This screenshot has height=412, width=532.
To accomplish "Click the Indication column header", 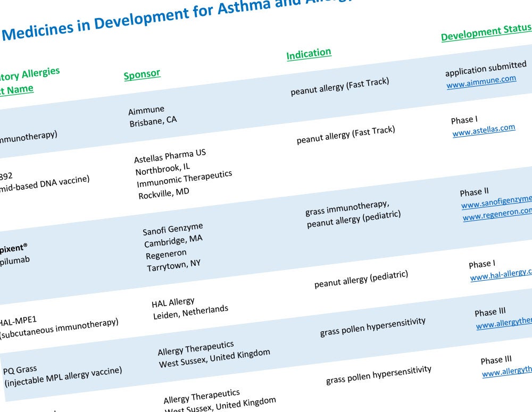I will coord(309,53).
